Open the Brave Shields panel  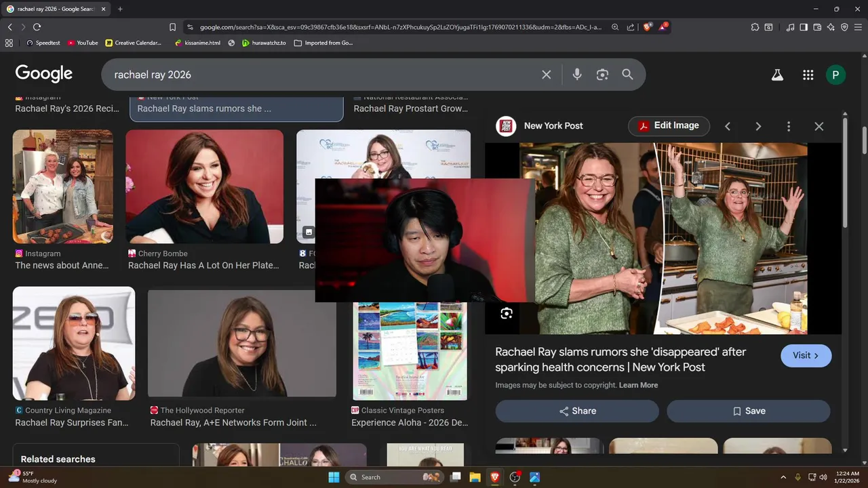[x=648, y=27]
